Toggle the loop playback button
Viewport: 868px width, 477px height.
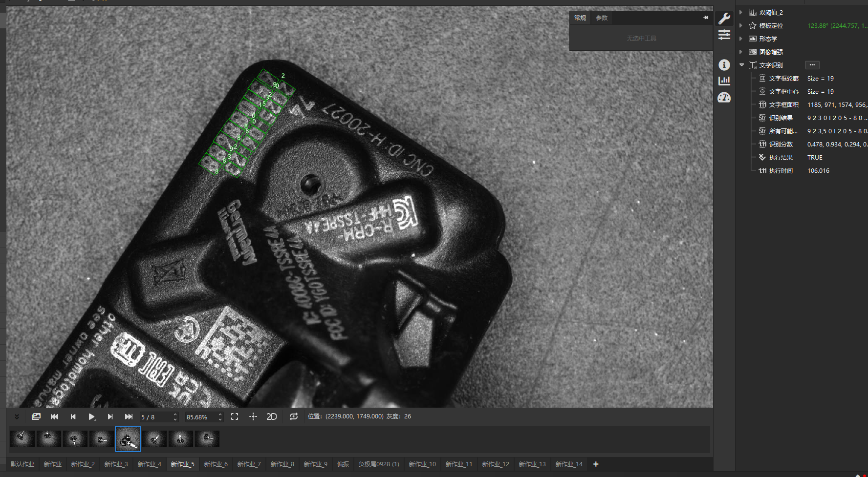point(293,416)
